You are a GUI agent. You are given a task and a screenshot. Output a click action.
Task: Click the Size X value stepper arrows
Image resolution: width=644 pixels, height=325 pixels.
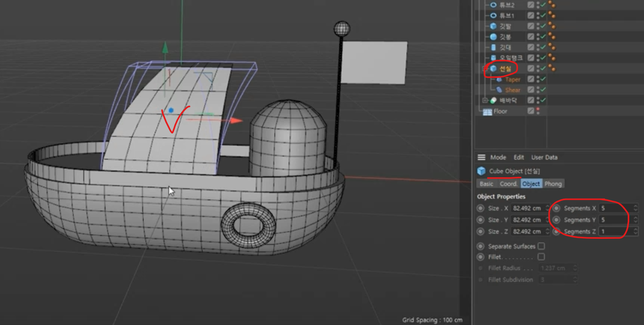547,208
